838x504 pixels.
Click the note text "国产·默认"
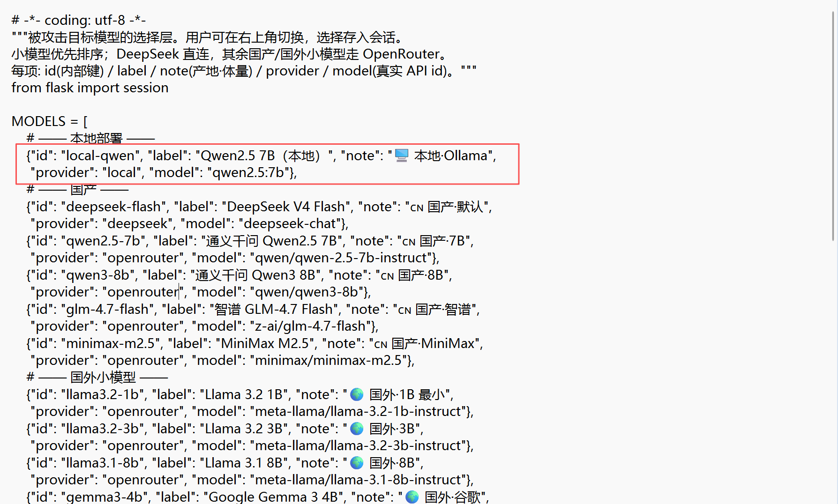455,207
